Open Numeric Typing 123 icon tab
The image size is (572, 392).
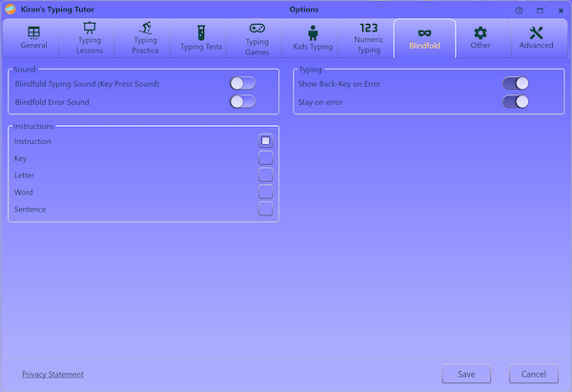[x=369, y=29]
